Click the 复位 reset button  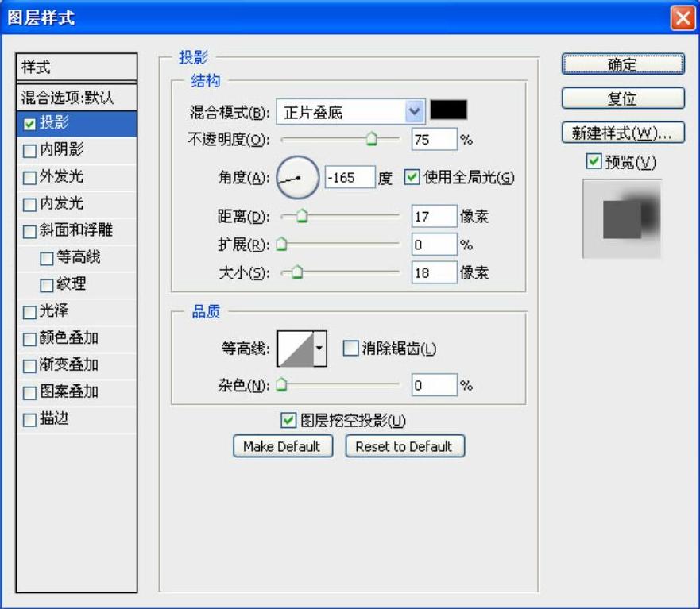click(x=623, y=98)
